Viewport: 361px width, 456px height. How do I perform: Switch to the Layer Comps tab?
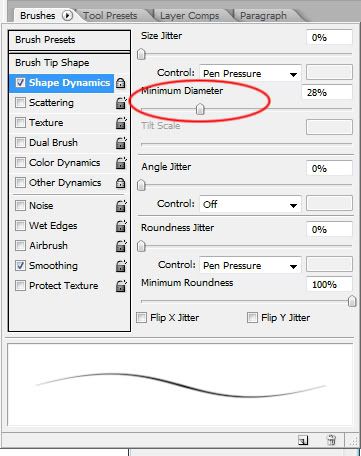(189, 16)
